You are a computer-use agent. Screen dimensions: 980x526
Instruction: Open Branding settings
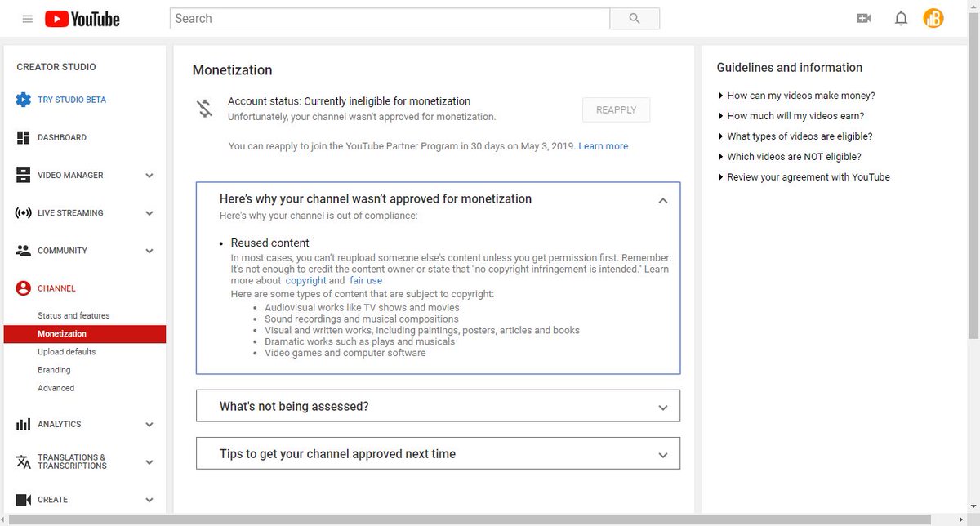[54, 370]
